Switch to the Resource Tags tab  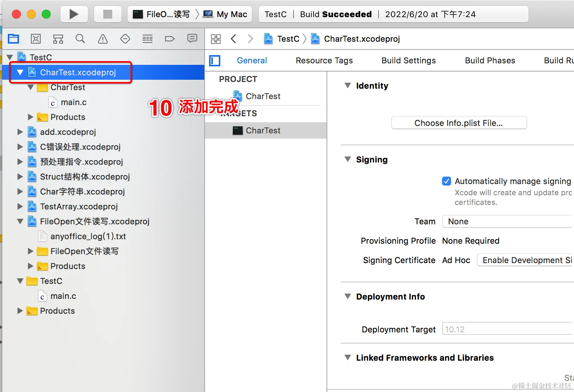point(324,60)
